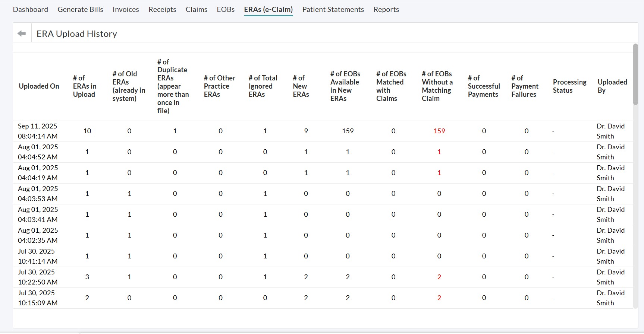Click the vertical scrollbar of the ERA table
The height and width of the screenshot is (334, 644).
pyautogui.click(x=635, y=74)
